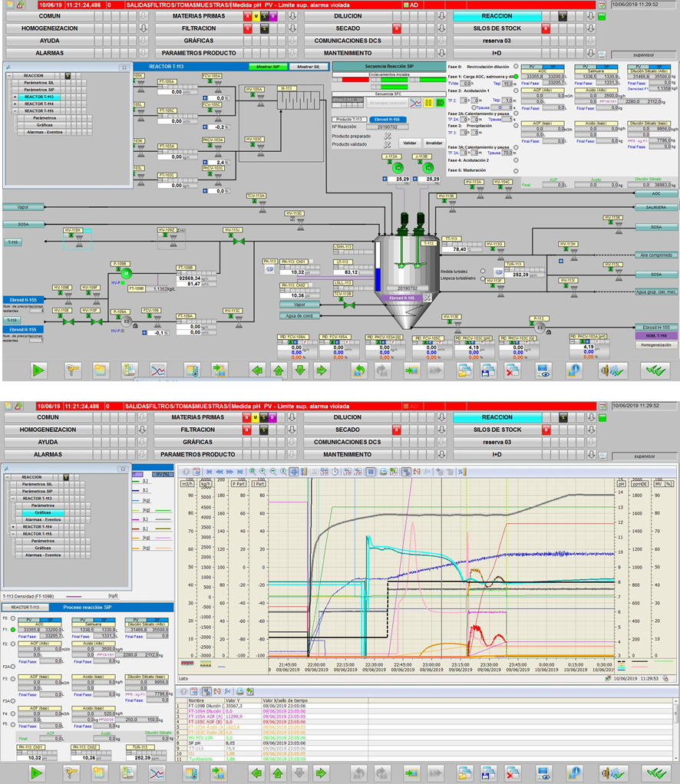
Task: Select Limpieza turbidímetro radio button
Action: (x=483, y=278)
